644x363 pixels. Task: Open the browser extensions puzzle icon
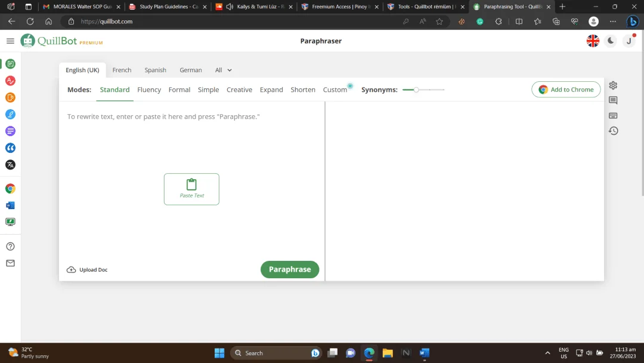(x=498, y=21)
